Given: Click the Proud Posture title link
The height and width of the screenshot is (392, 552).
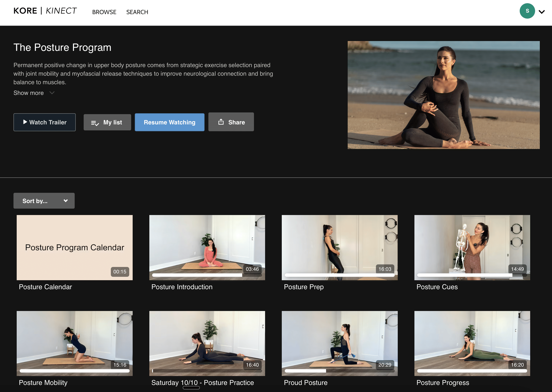Looking at the screenshot, I should coord(306,383).
